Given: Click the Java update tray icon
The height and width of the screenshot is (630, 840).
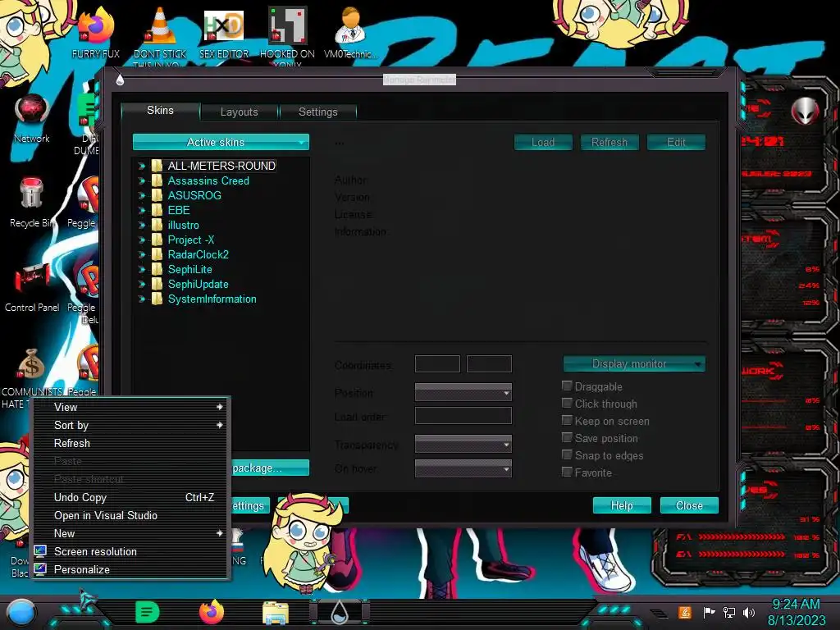Looking at the screenshot, I should click(685, 612).
